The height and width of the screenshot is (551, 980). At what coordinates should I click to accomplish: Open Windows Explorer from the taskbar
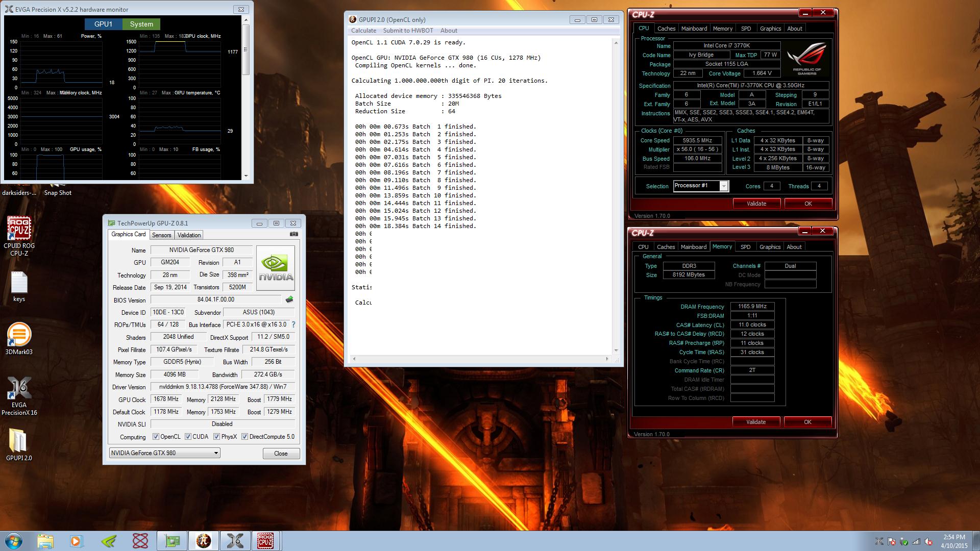coord(45,541)
